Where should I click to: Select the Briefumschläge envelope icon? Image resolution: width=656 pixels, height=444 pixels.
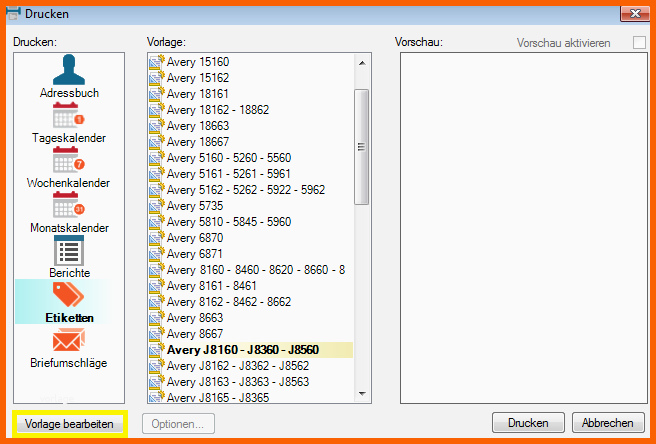(69, 340)
